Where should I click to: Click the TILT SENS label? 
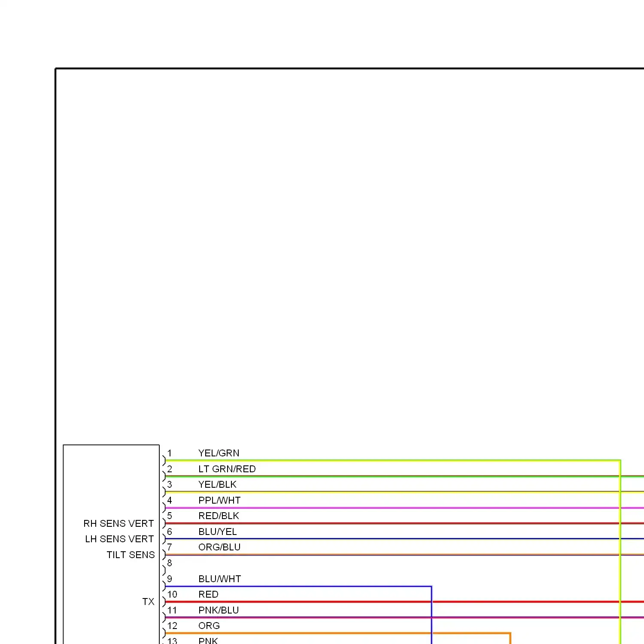point(131,555)
